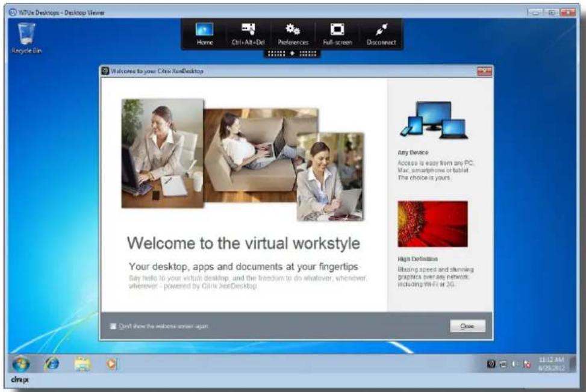Click the High Definition heading text
The width and height of the screenshot is (586, 392).
tap(417, 259)
